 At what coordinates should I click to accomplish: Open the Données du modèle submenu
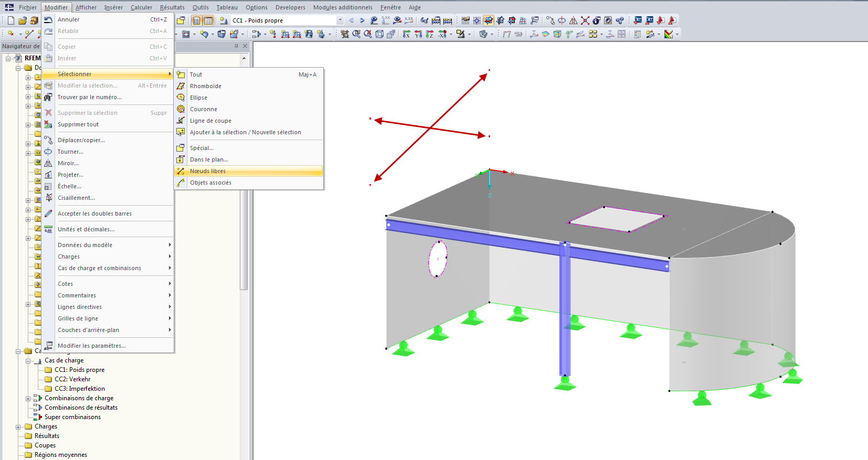(x=108, y=245)
